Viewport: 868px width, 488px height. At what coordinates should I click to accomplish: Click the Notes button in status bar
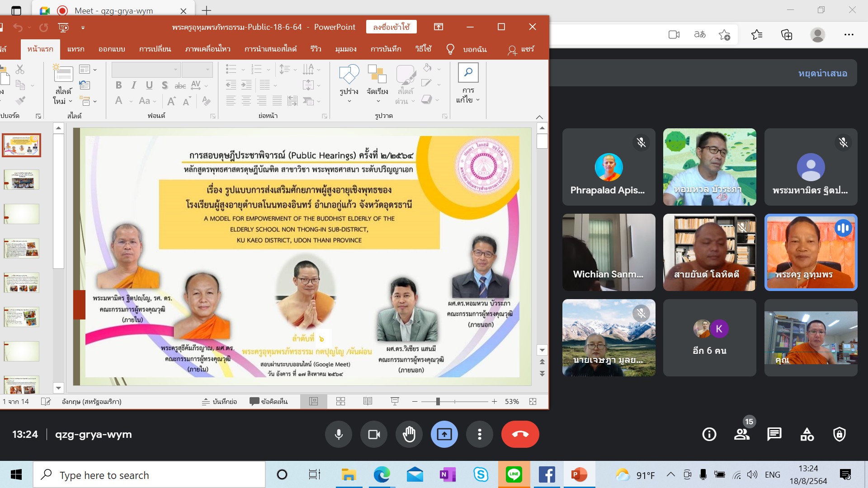(219, 401)
